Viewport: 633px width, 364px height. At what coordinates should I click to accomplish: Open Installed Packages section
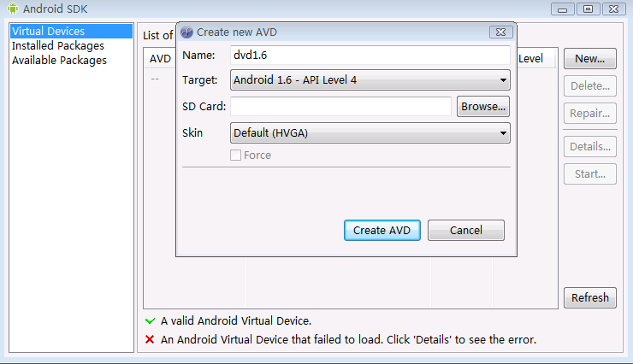point(58,46)
